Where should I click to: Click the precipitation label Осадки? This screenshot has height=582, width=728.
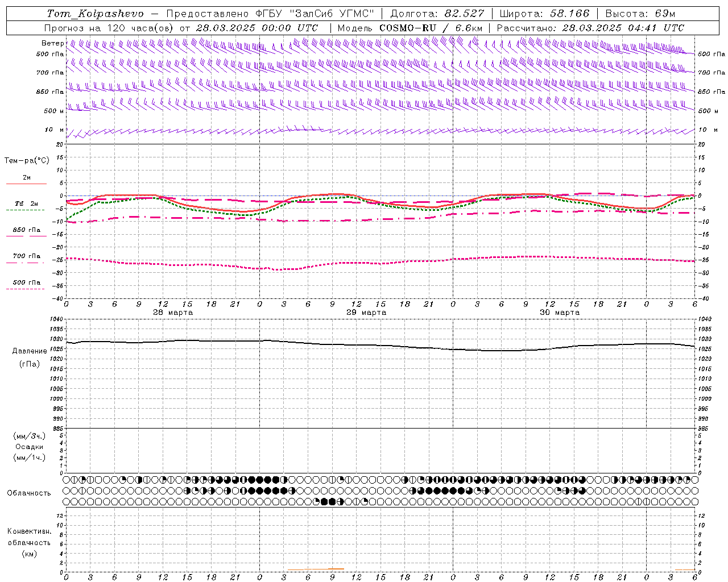pyautogui.click(x=30, y=447)
